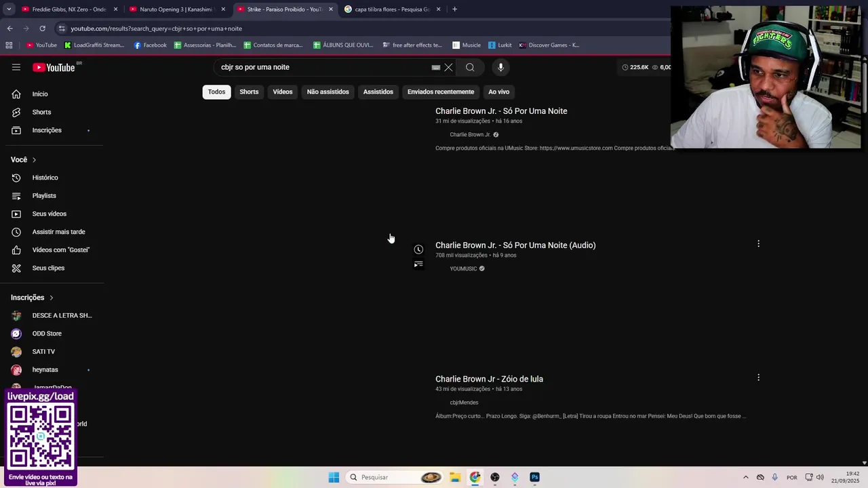Open the tab search dropdown arrow

8,9
